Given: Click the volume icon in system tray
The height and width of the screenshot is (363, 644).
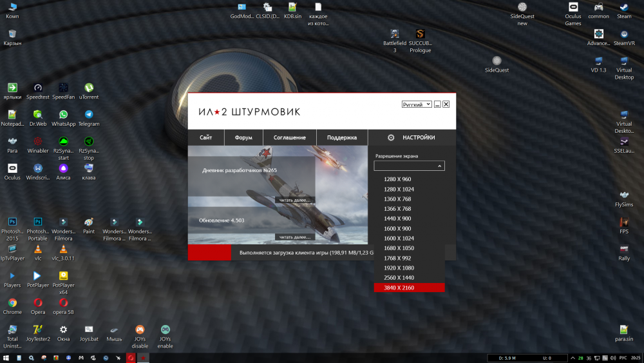Looking at the screenshot, I should tap(613, 358).
